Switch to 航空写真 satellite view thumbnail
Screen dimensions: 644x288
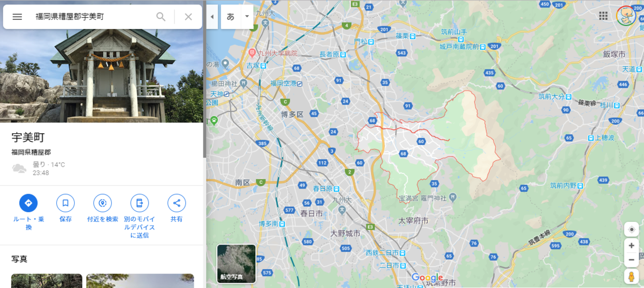coord(236,263)
